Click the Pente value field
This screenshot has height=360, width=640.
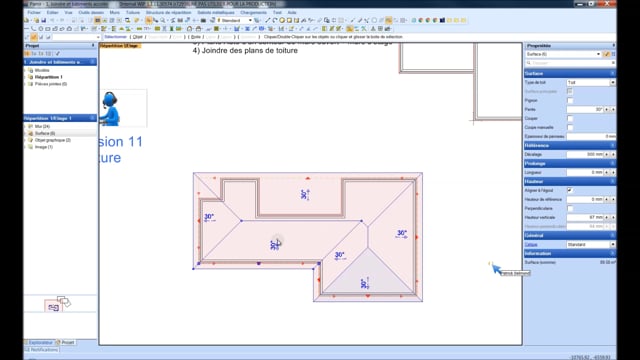[x=585, y=109]
